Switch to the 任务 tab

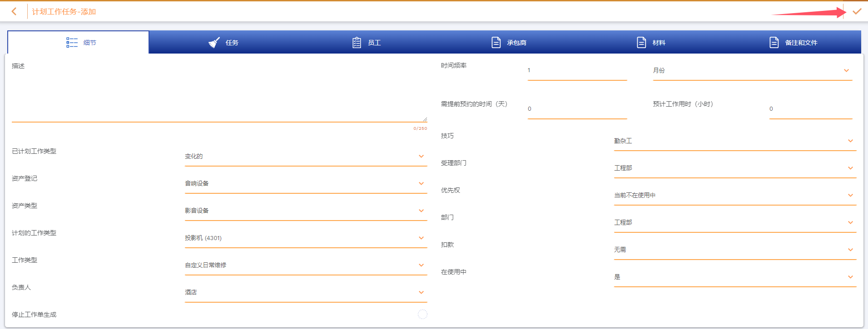click(x=223, y=42)
